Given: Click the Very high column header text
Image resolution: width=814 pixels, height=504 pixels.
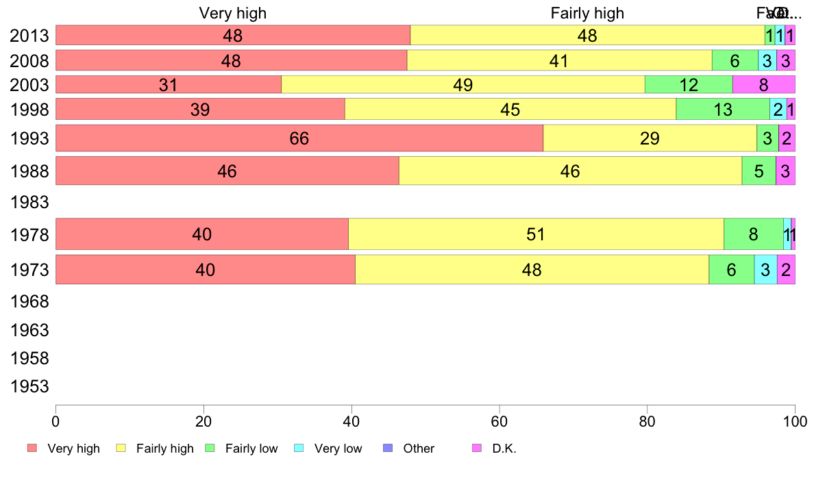Looking at the screenshot, I should pyautogui.click(x=233, y=13).
